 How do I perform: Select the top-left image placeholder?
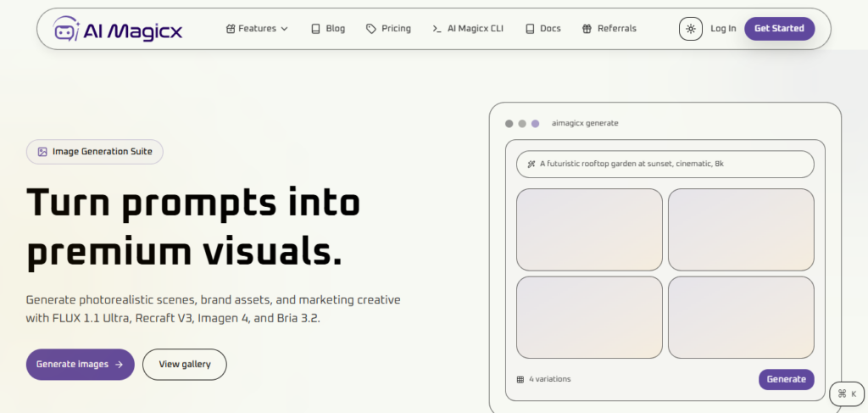[x=589, y=230]
